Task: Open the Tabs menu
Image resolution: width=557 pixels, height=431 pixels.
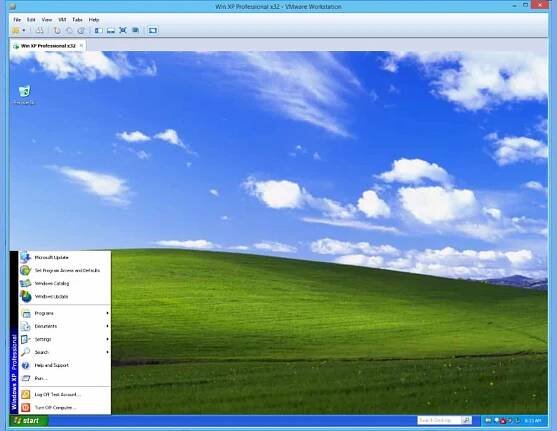Action: 77,20
